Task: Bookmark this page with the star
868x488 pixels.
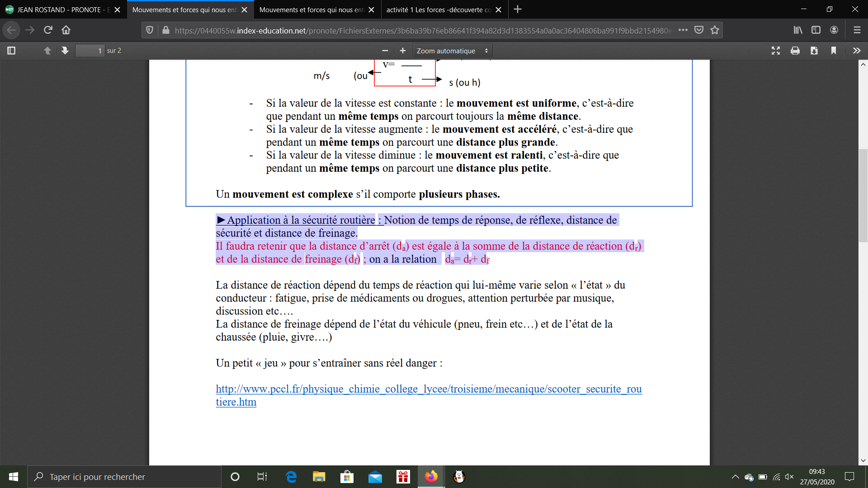Action: [x=715, y=30]
